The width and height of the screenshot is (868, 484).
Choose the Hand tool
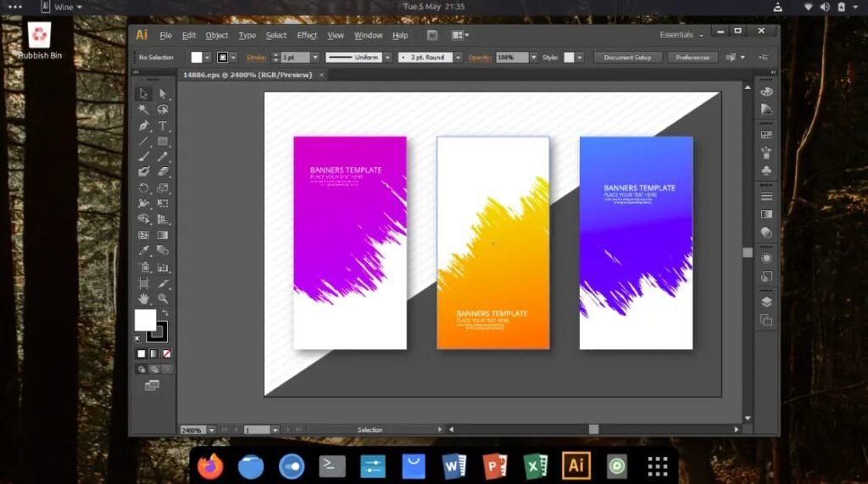pos(144,298)
